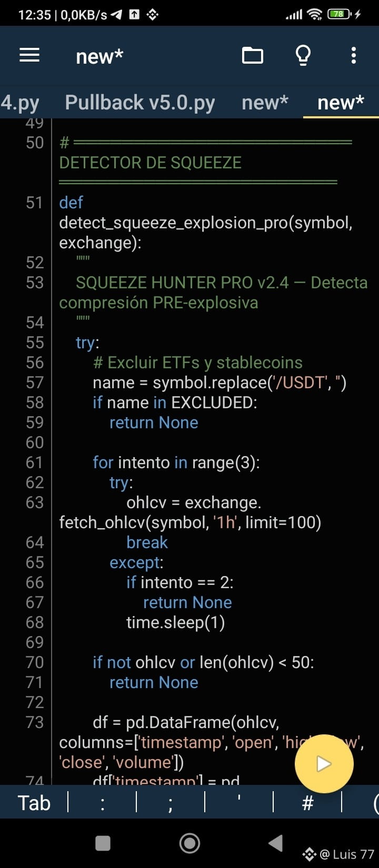Screen dimensions: 379x868
Task: Open the hamburger navigation menu
Action: 29,55
